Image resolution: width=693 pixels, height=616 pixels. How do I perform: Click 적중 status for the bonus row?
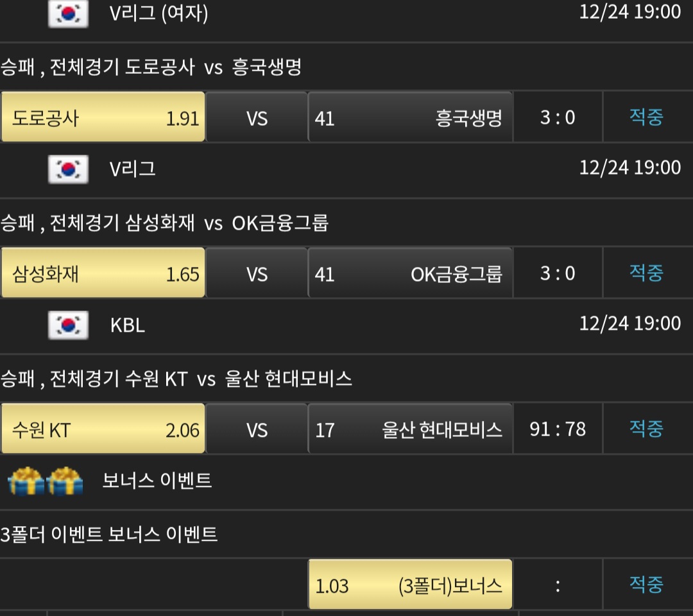[x=646, y=585]
